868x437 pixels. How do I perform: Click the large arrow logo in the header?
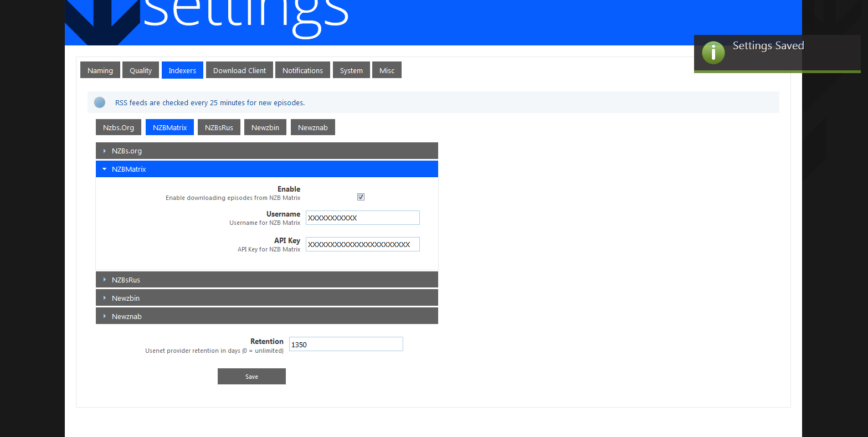click(x=102, y=23)
